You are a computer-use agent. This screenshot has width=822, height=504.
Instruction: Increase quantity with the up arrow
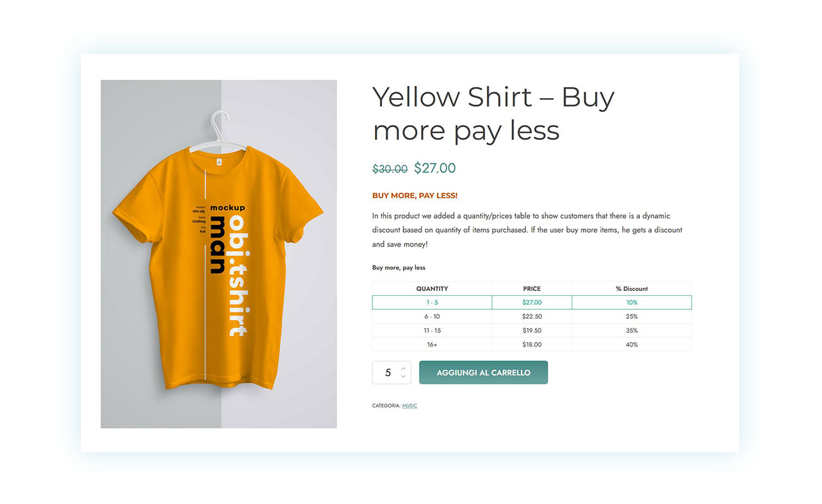pos(403,368)
